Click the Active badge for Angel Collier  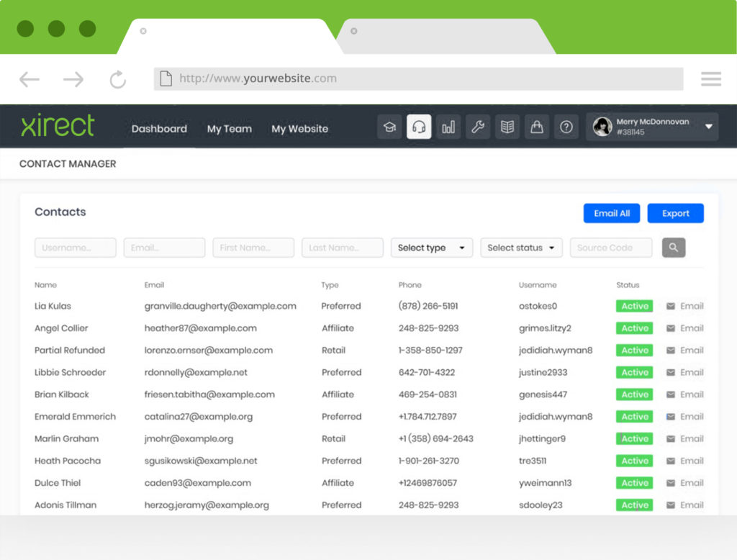(635, 328)
